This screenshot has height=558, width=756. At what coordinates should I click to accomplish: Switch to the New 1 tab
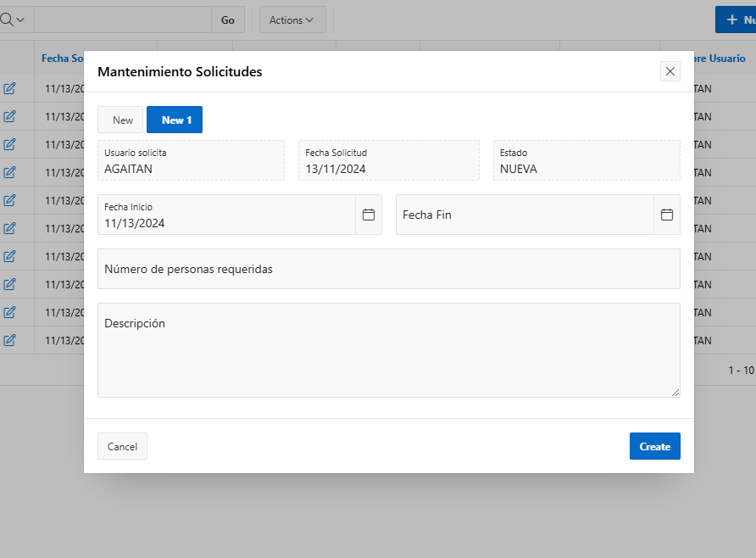[174, 120]
